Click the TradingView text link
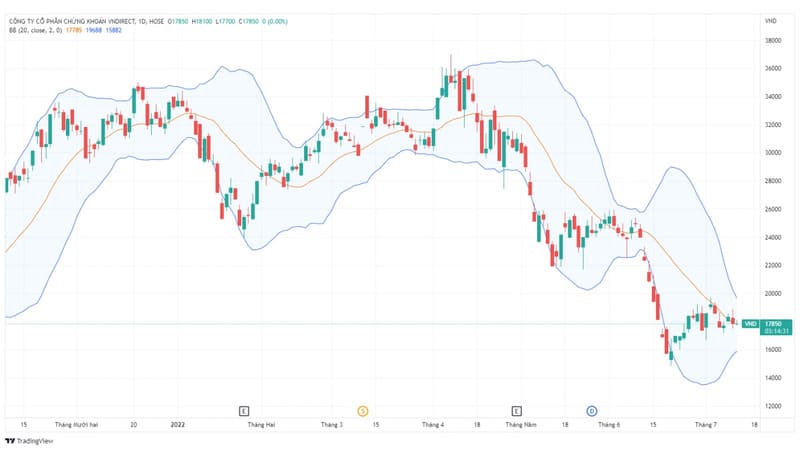Image resolution: width=800 pixels, height=450 pixels. point(35,441)
